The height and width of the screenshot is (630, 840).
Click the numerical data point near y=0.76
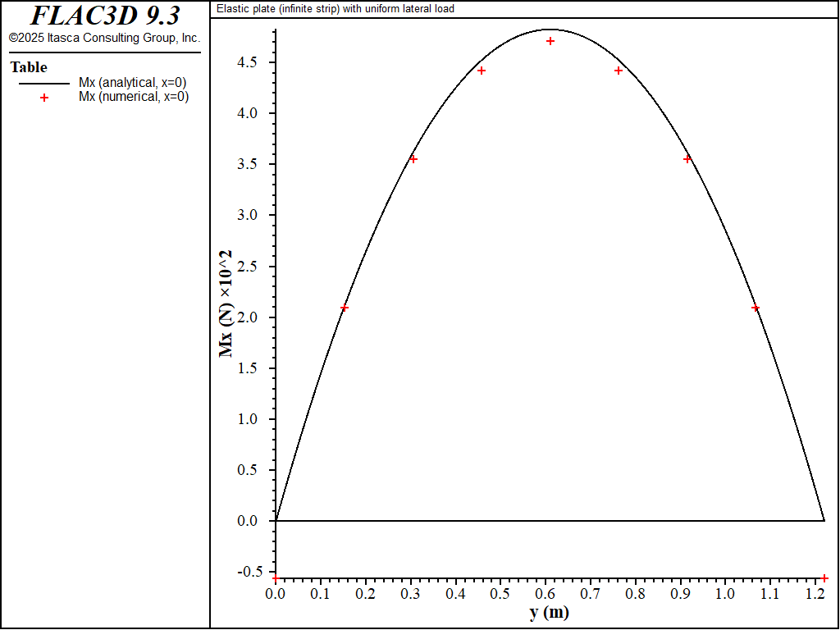click(619, 71)
